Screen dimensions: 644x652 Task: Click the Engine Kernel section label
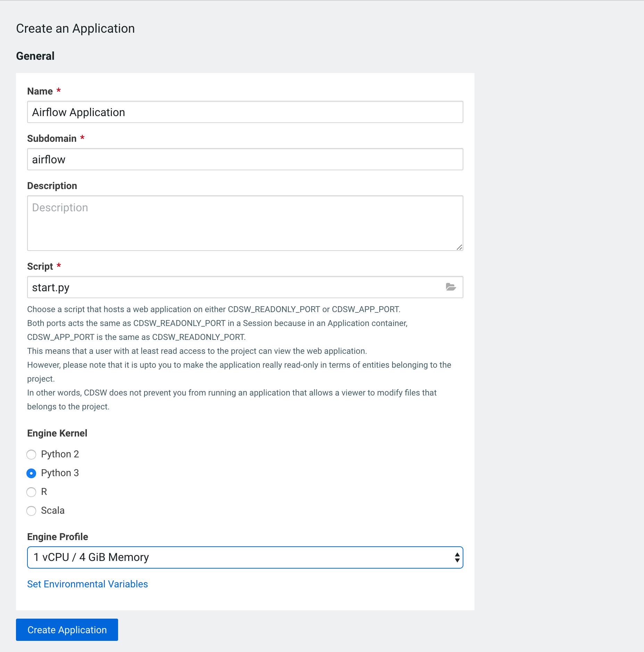[x=57, y=433]
